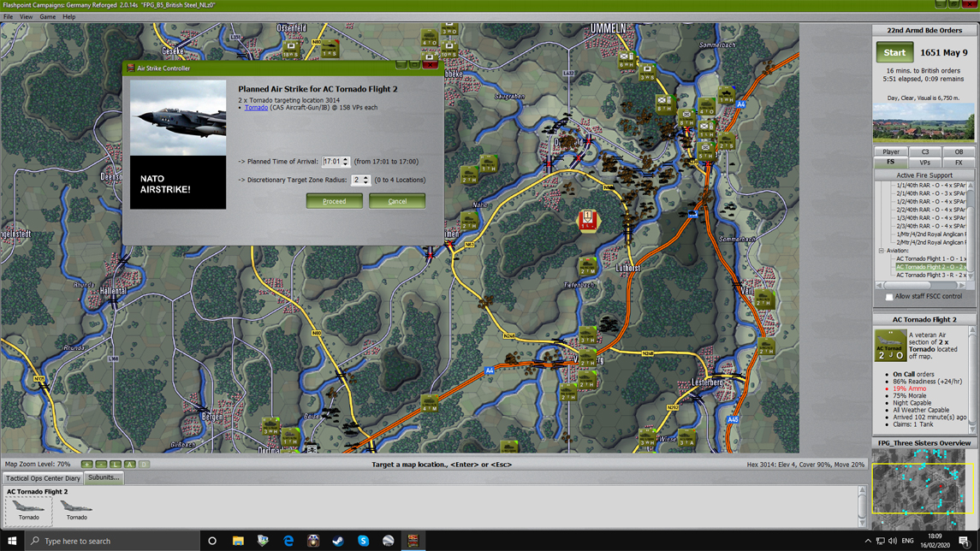
Task: Click the fire support list vertical scrollbar
Action: (x=971, y=231)
